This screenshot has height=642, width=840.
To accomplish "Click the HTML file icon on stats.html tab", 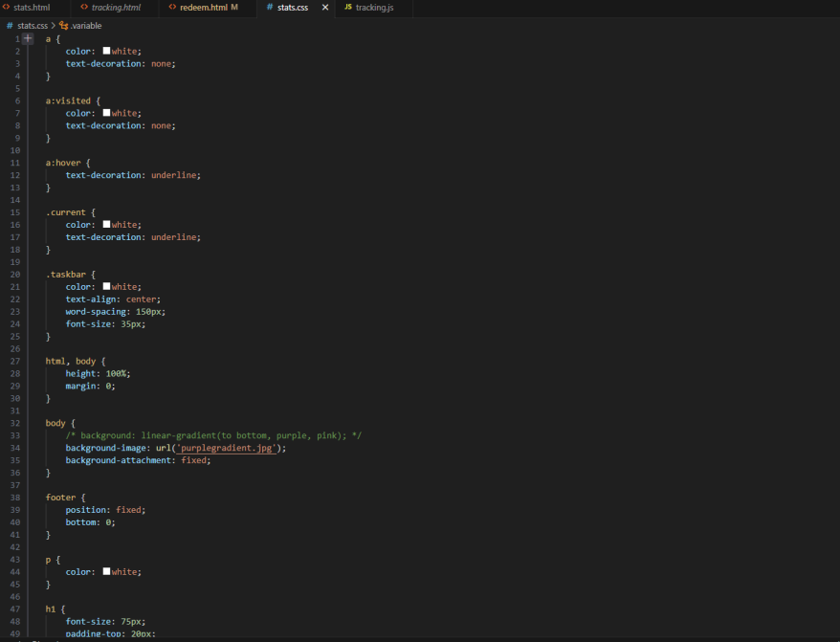I will point(7,7).
